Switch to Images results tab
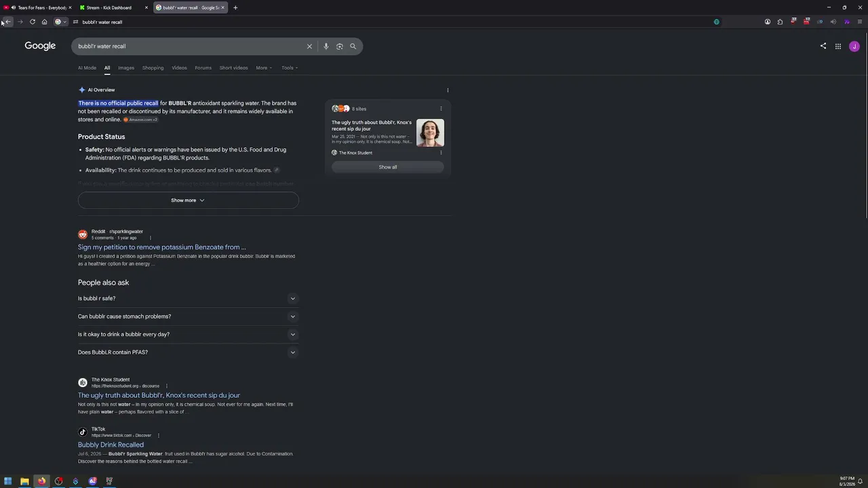Screen dimensions: 868x488 (126, 68)
